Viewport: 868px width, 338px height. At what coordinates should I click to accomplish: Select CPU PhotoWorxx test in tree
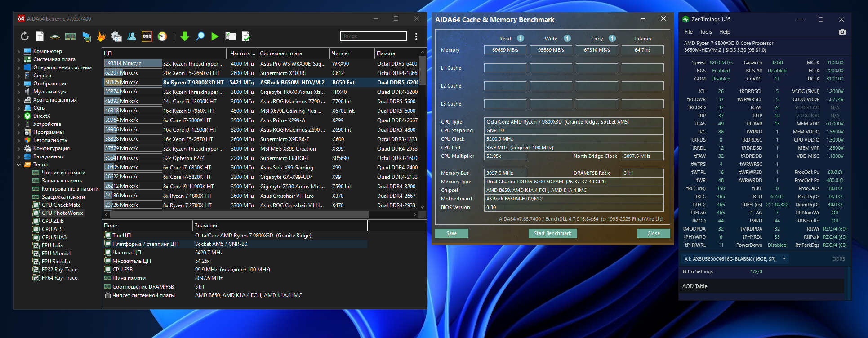(x=62, y=213)
